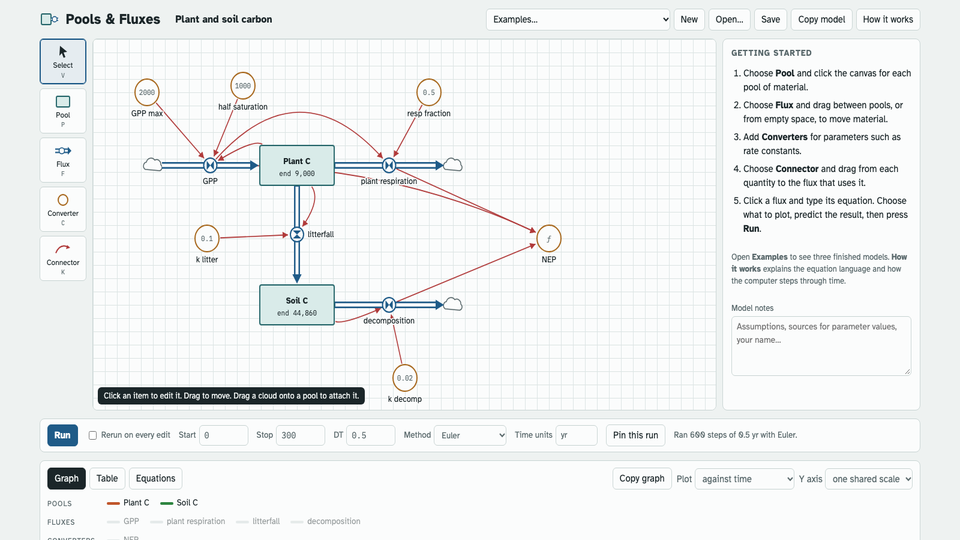Show the decomposition flux series
960x540 pixels.
pyautogui.click(x=326, y=522)
